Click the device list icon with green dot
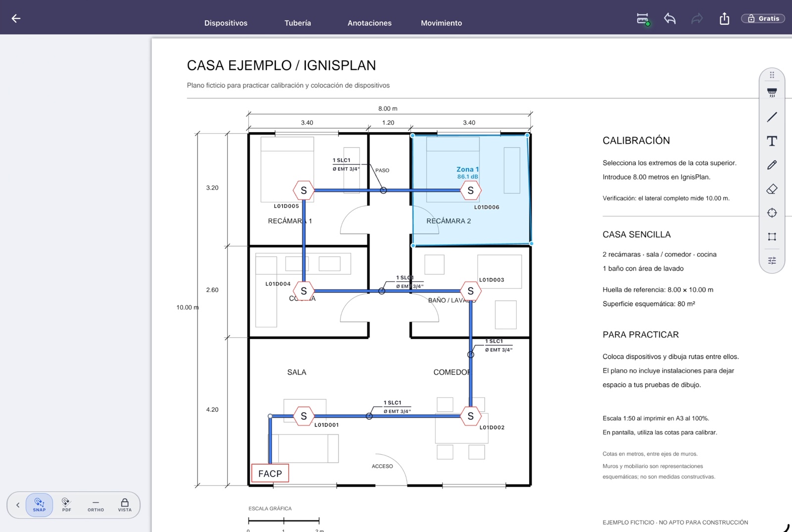 tap(643, 19)
